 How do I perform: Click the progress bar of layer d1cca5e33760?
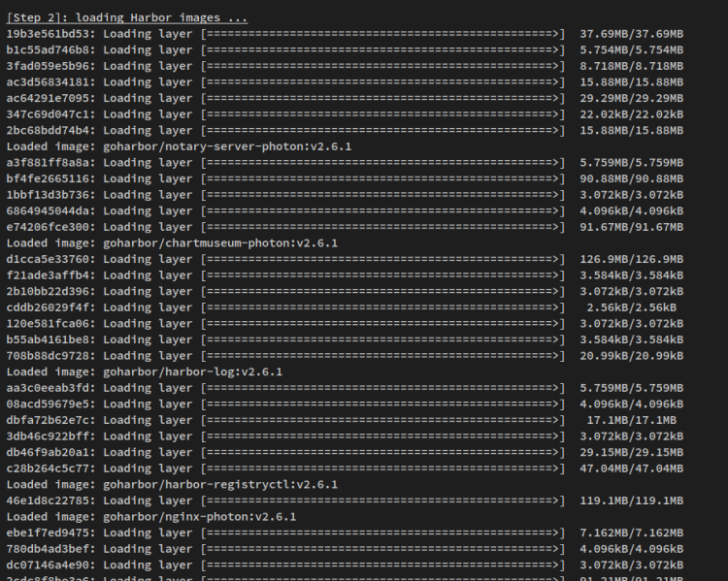pyautogui.click(x=383, y=259)
